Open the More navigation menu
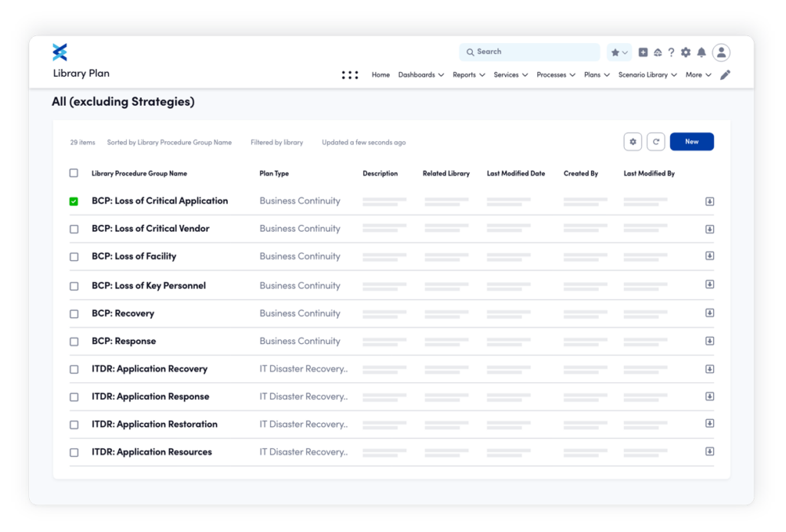This screenshot has width=786, height=532. (x=698, y=75)
